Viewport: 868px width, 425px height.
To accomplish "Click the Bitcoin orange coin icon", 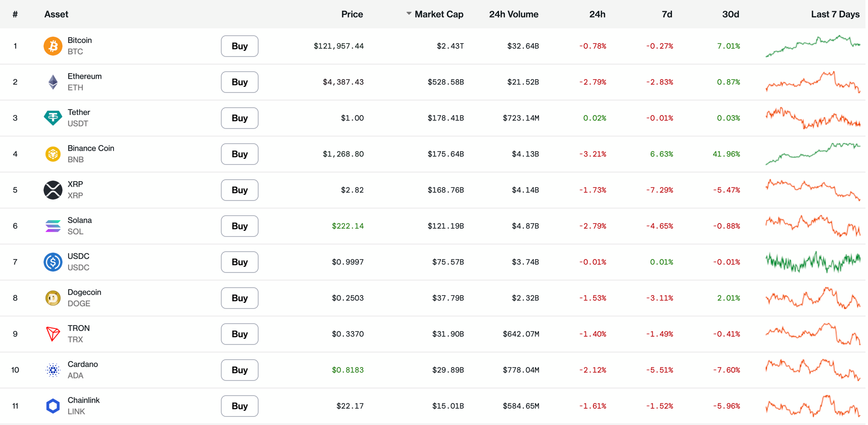I will click(x=53, y=46).
